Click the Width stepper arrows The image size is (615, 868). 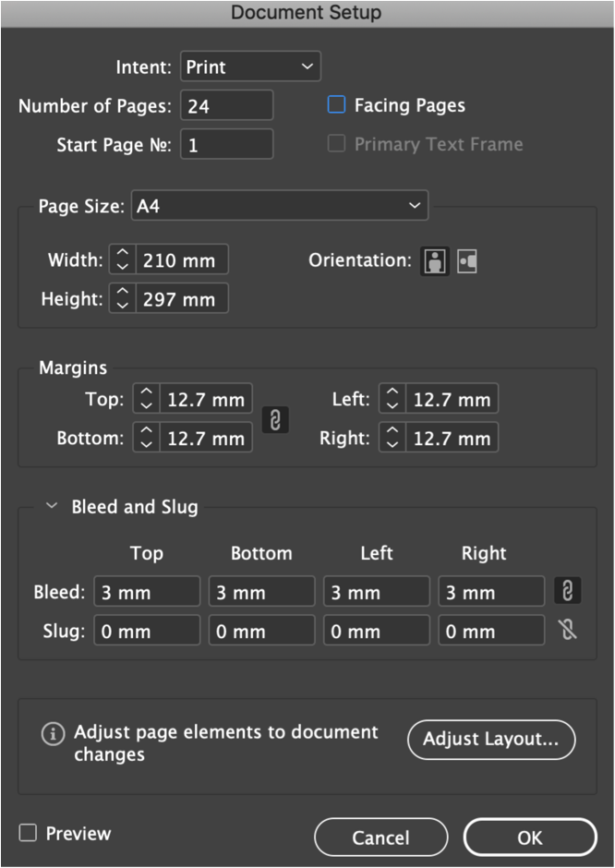[122, 259]
